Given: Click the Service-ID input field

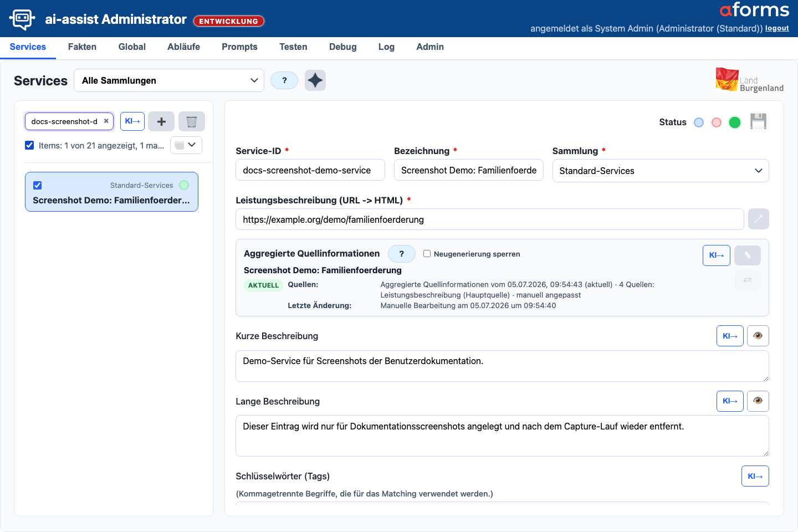Looking at the screenshot, I should (310, 170).
